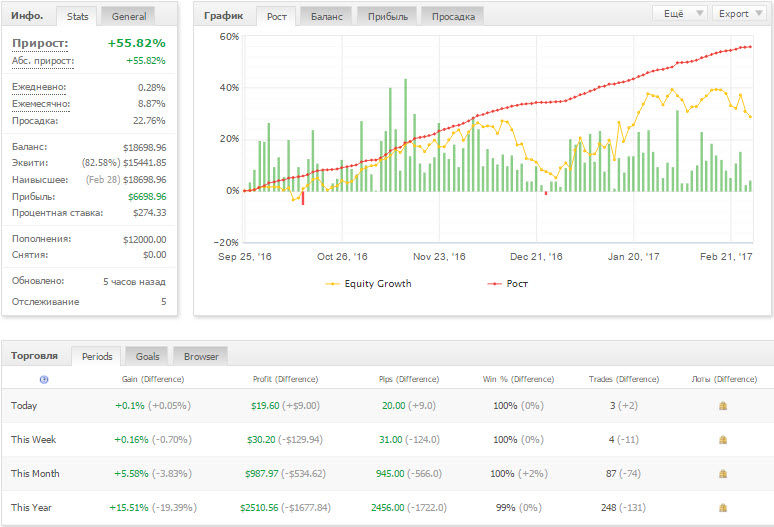Click the +15.51% gain in This Year row
Viewport: 774px width, 527px height.
point(129,507)
